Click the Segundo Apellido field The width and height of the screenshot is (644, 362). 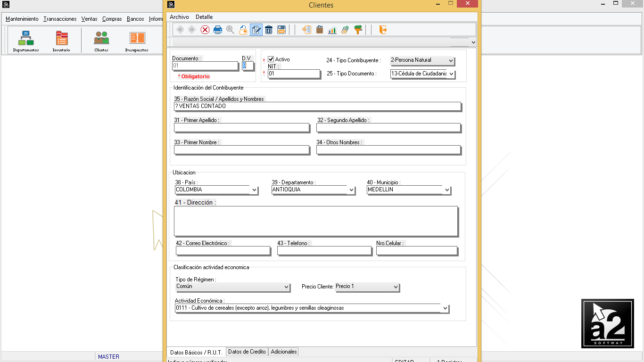coord(388,128)
